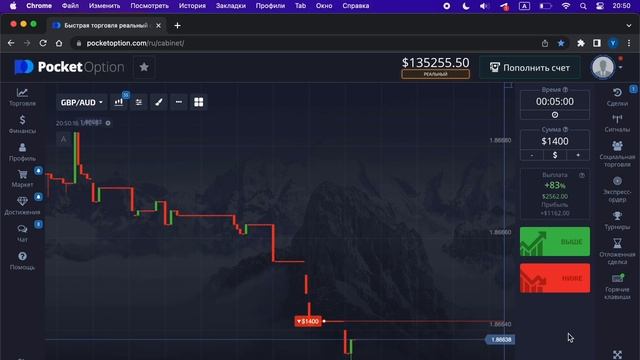640x360 pixels.
Task: Click the Pocket Option logo
Action: click(69, 67)
